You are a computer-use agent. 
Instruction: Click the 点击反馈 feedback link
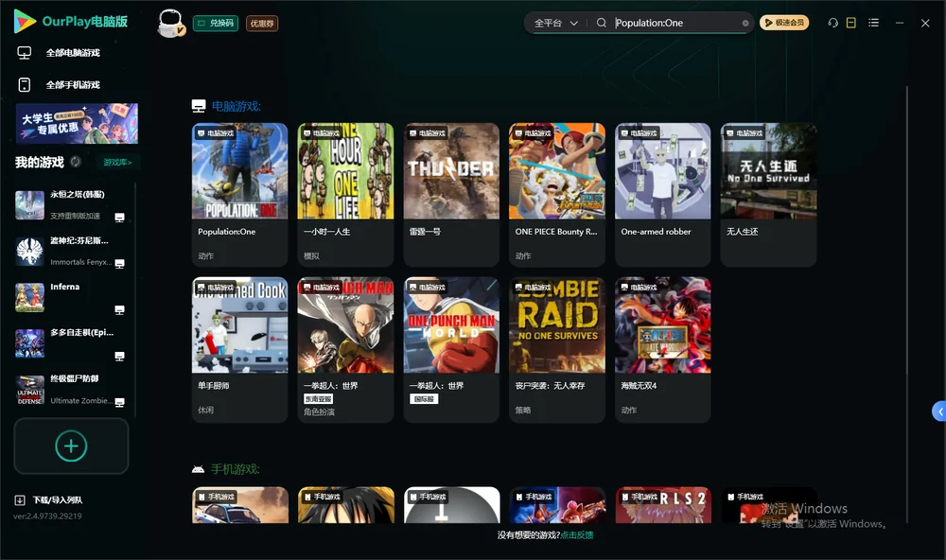point(577,534)
